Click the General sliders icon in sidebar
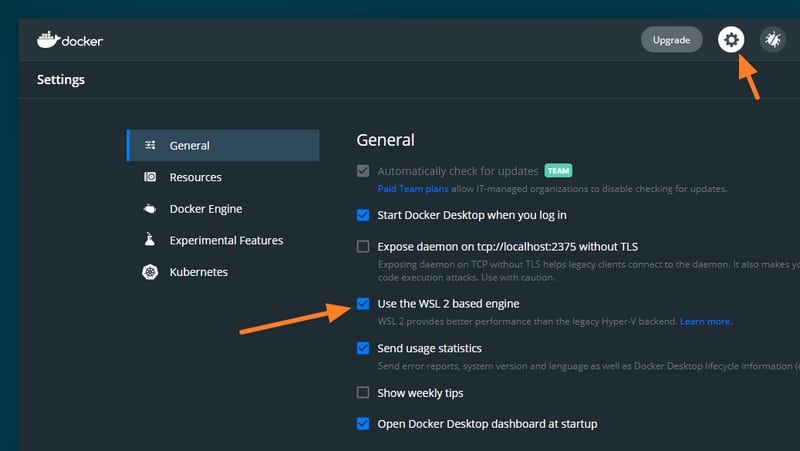 point(150,145)
